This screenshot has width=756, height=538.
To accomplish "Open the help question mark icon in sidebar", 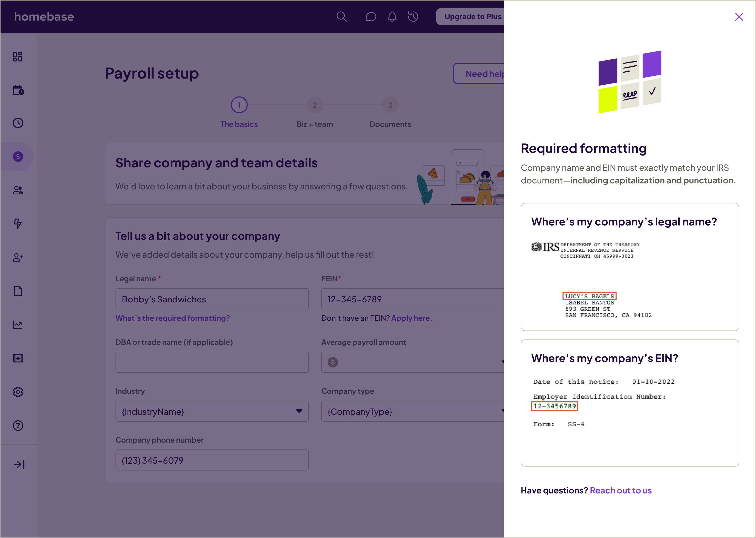I will click(x=18, y=425).
